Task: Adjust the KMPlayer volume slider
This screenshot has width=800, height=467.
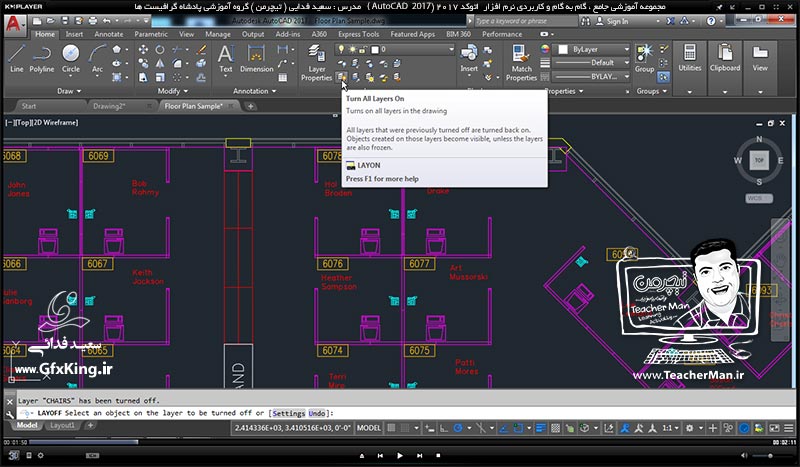Action: point(770,455)
